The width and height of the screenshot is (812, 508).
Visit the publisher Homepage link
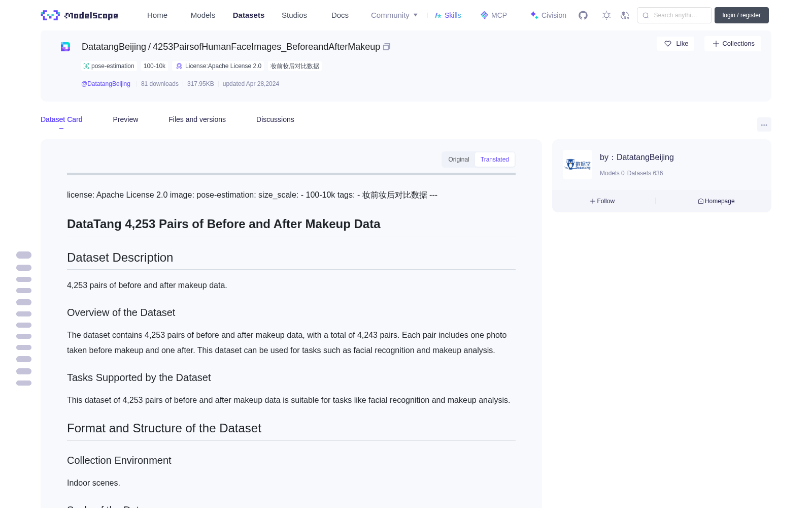(x=716, y=201)
